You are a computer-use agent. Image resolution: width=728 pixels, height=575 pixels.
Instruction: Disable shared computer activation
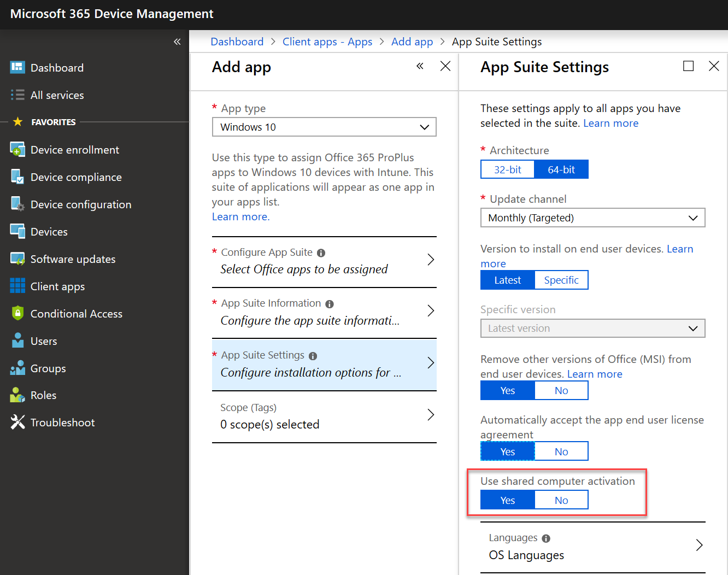pyautogui.click(x=561, y=500)
